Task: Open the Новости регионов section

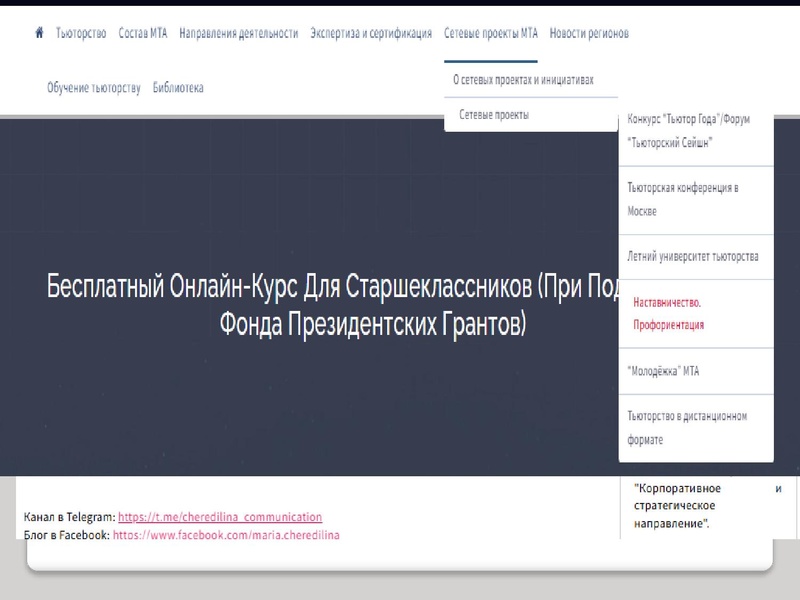Action: [x=588, y=32]
